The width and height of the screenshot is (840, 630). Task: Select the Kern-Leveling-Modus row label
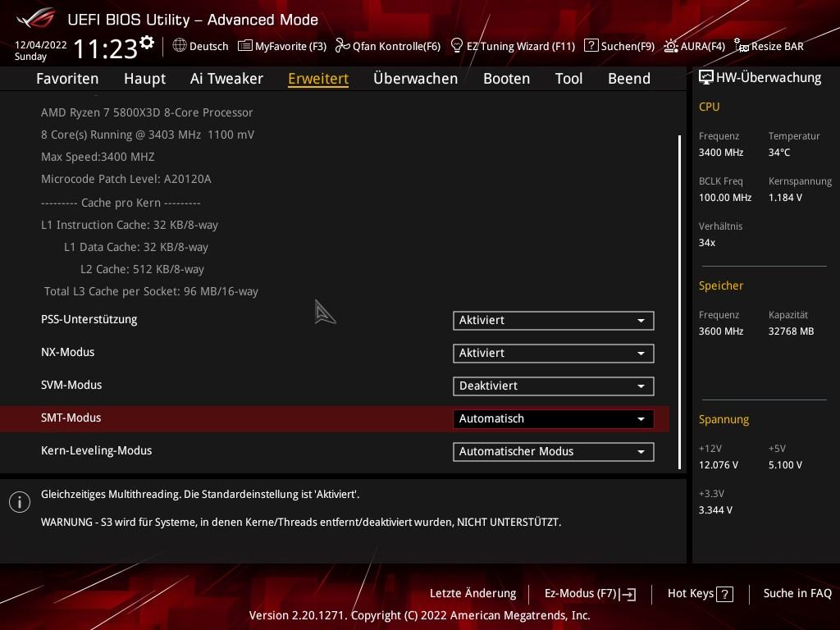coord(97,451)
